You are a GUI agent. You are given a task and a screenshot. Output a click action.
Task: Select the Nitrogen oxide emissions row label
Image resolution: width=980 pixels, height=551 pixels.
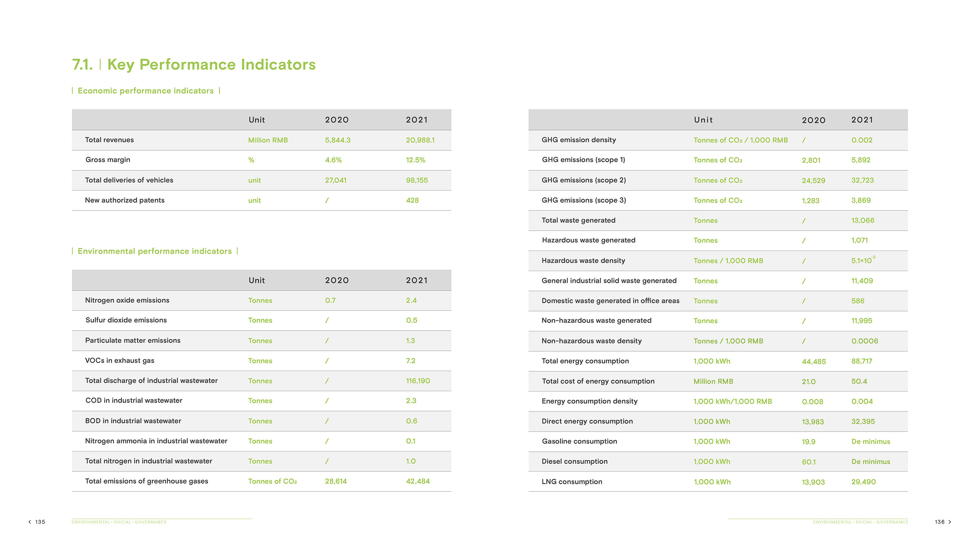(127, 300)
